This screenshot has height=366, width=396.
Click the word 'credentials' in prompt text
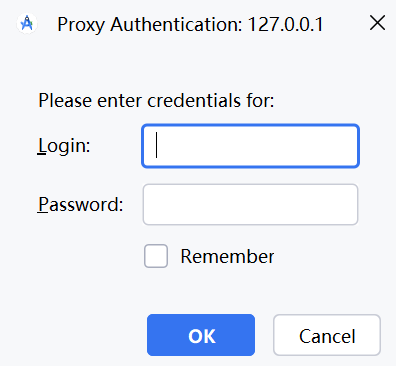[x=194, y=100]
